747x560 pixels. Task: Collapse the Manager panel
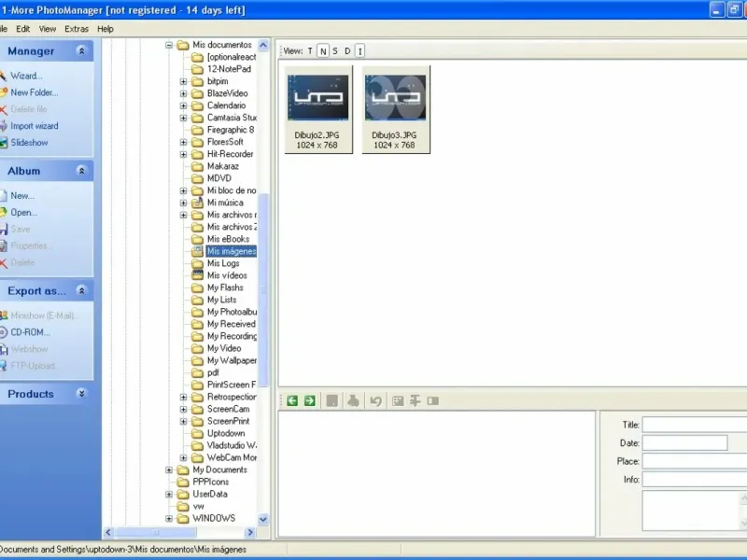pyautogui.click(x=81, y=51)
